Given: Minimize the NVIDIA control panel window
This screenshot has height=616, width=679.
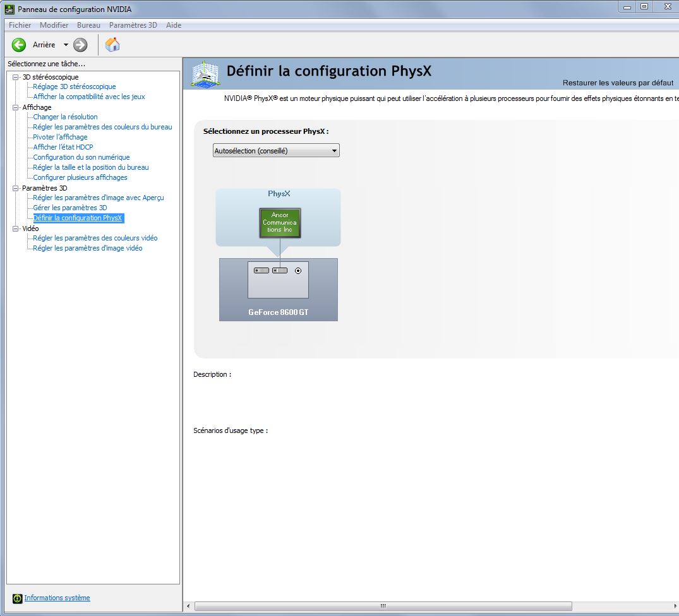Looking at the screenshot, I should (627, 7).
